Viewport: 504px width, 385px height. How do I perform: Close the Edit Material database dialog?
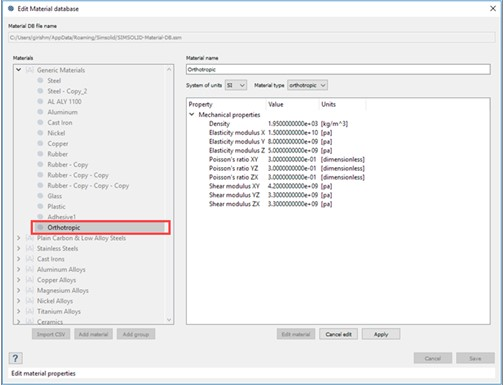click(x=493, y=9)
